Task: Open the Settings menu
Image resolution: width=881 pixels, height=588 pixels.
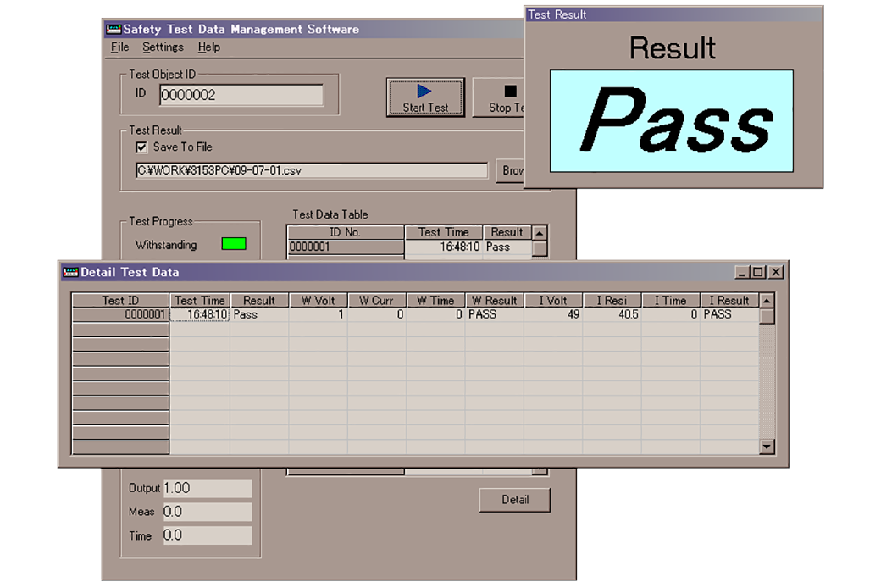Action: pyautogui.click(x=163, y=47)
